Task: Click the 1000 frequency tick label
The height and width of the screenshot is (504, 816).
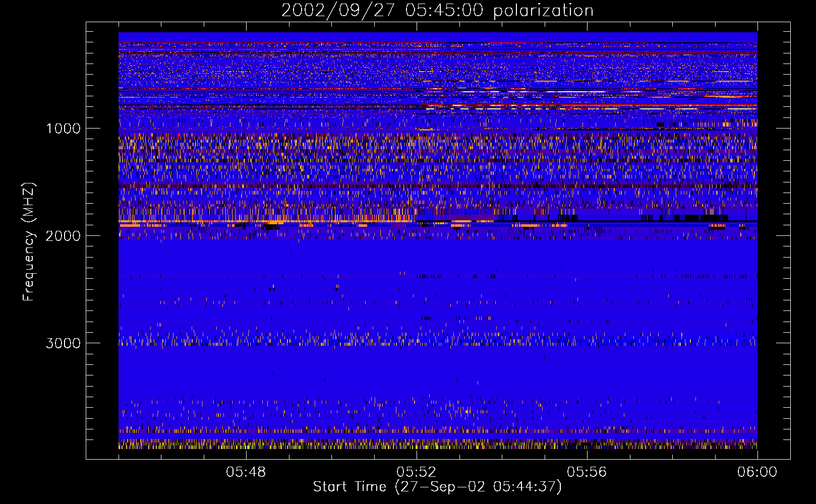Action: click(x=64, y=129)
